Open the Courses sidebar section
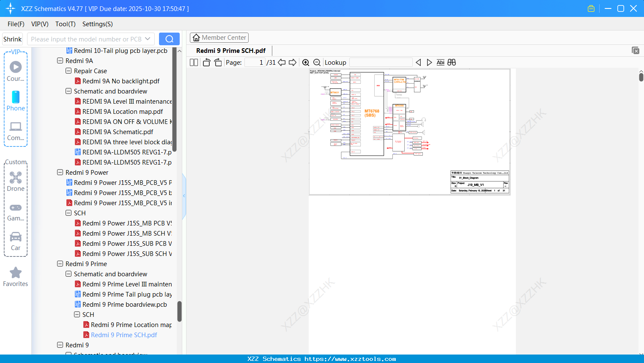This screenshot has width=644, height=363. [16, 71]
